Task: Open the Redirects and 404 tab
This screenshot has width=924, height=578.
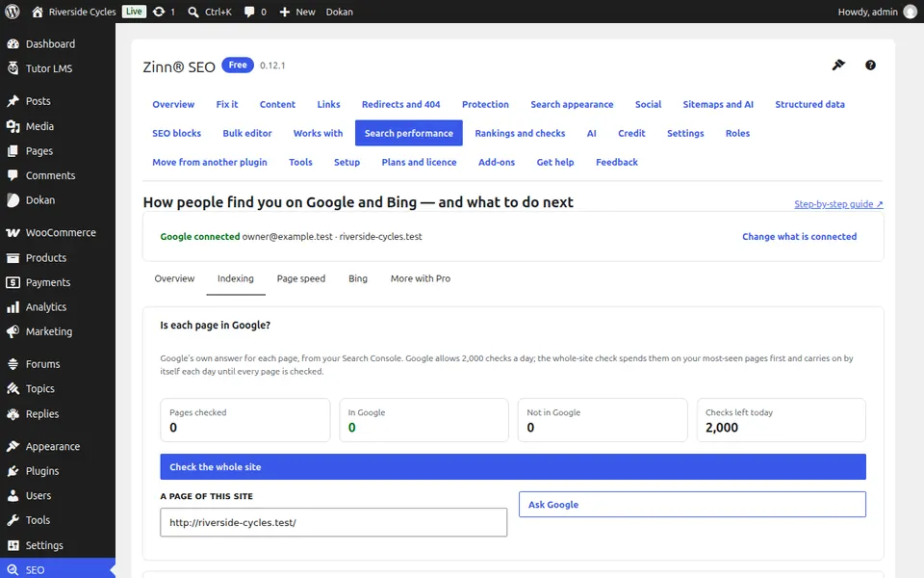Action: click(x=400, y=104)
